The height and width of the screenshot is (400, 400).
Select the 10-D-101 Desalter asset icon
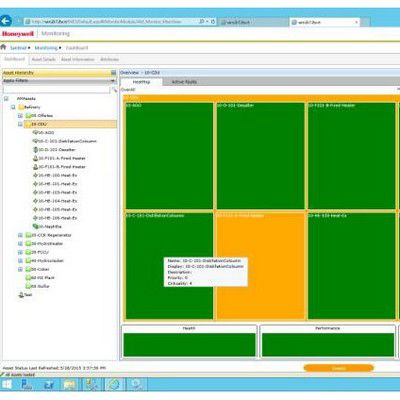pos(36,150)
